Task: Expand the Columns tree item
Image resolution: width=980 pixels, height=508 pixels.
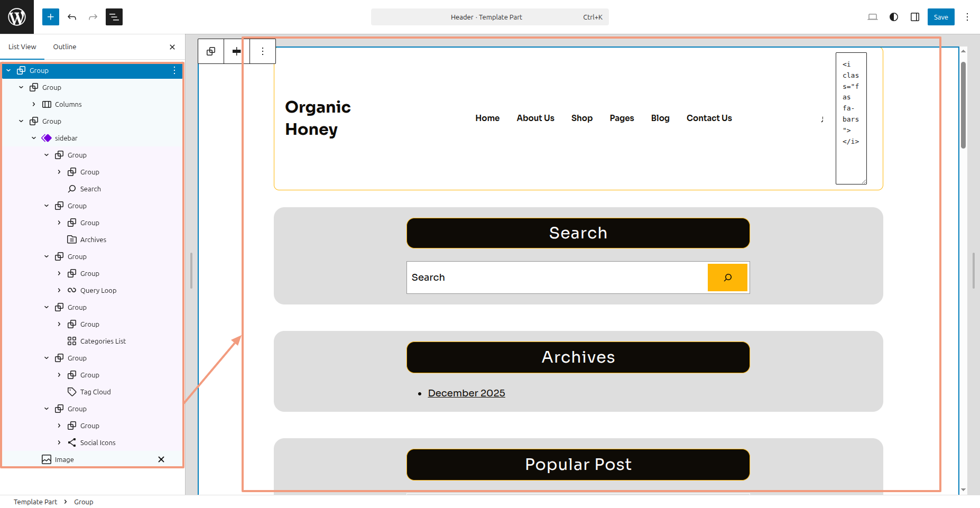Action: click(x=34, y=104)
